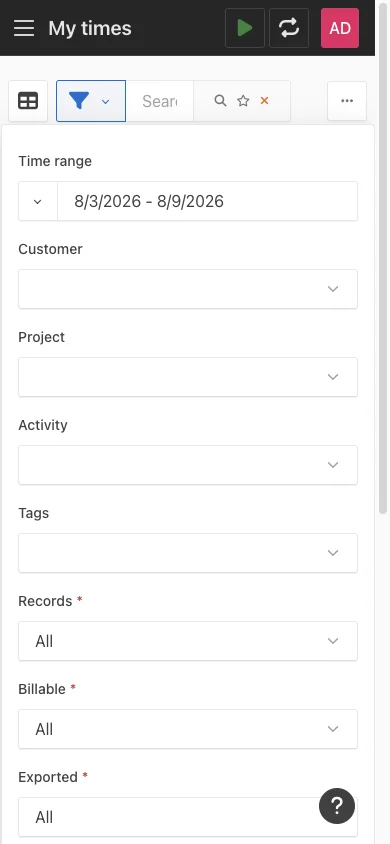This screenshot has height=844, width=390.
Task: Click the magnifier search submit icon
Action: pos(220,101)
